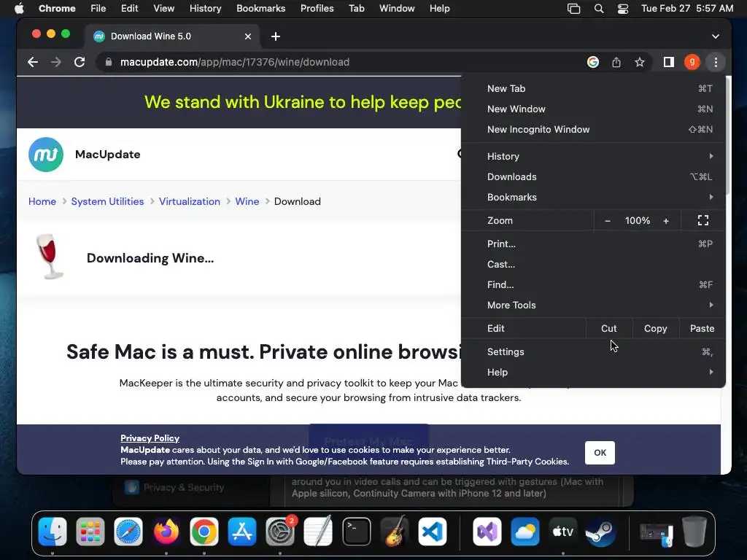Choose New Incognito Window
Viewport: 747px width, 560px height.
coord(593,130)
